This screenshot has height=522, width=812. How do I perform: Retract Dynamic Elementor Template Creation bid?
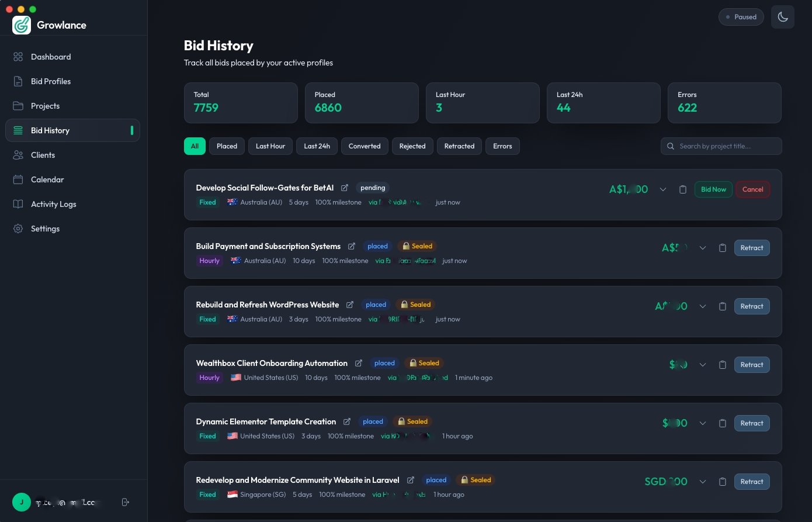(752, 423)
